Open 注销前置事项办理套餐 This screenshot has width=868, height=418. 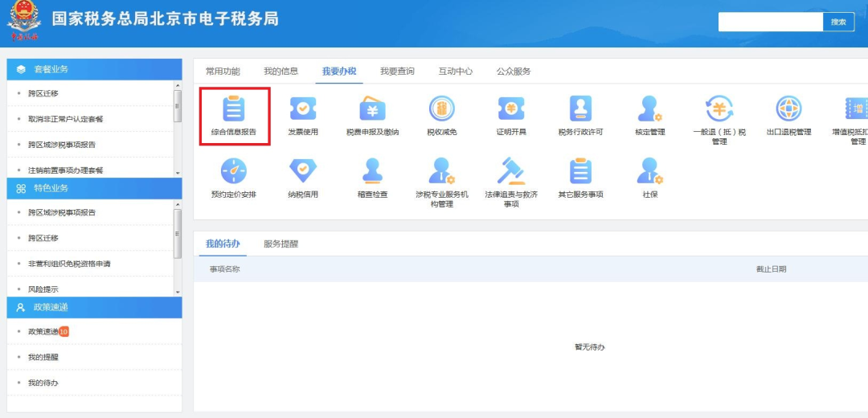66,170
